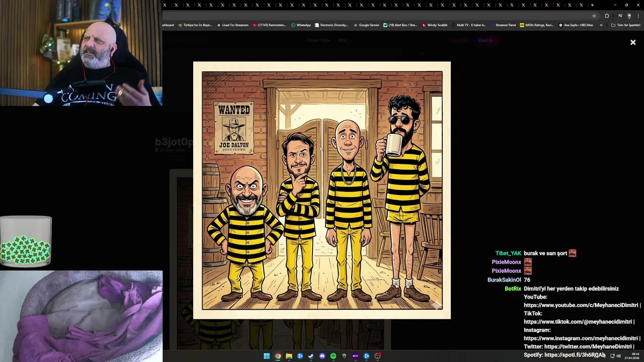Close the image lightbox with the X

click(x=633, y=43)
